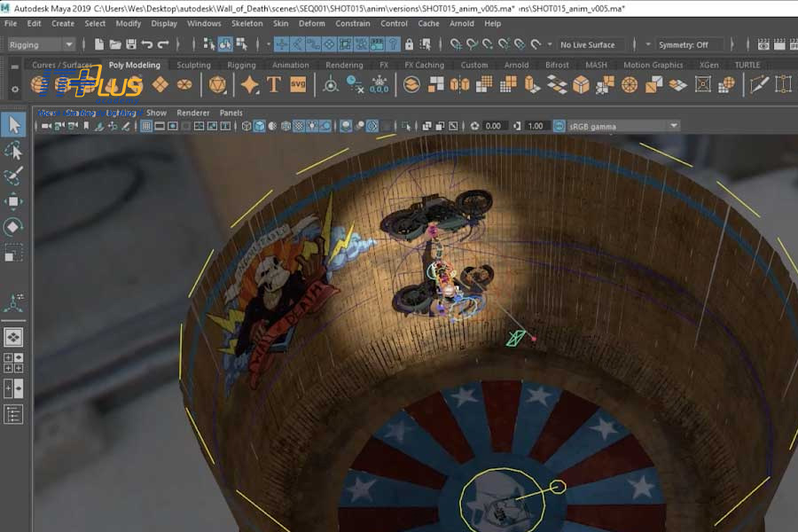Toggle smooth shade all in viewport

tap(260, 126)
